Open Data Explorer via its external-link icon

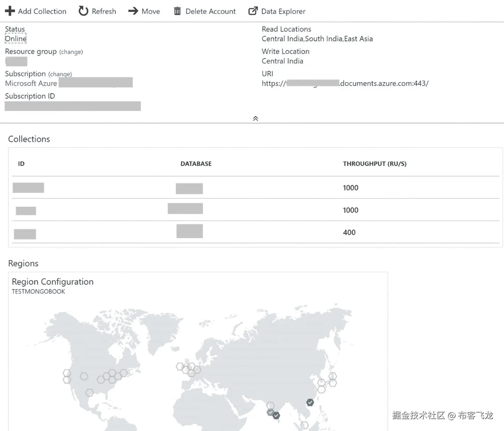point(253,11)
